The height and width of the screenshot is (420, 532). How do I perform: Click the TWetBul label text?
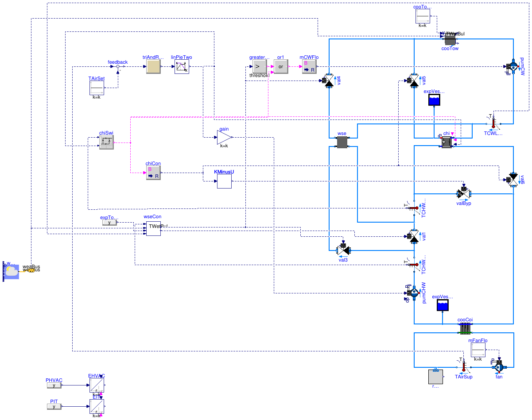click(455, 34)
